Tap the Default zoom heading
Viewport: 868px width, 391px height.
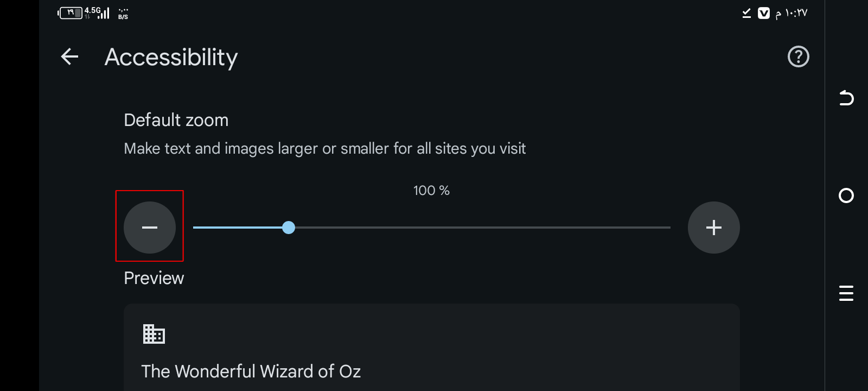click(176, 120)
